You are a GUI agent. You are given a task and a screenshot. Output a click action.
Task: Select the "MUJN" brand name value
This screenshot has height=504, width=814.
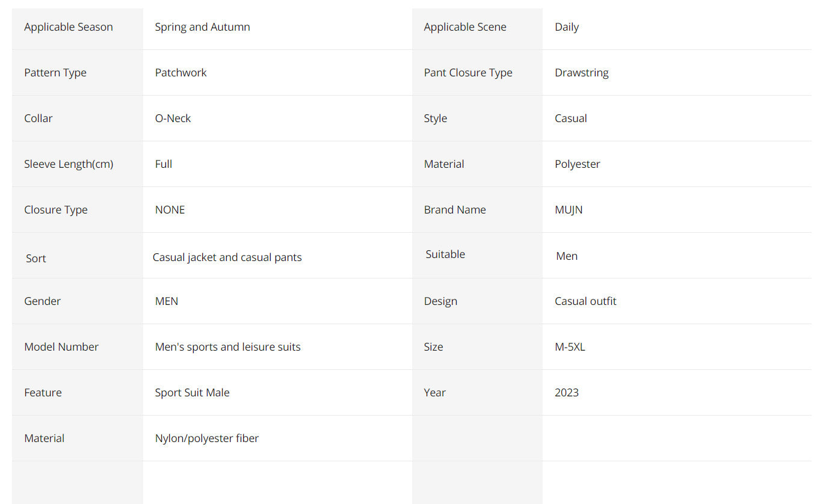pos(569,210)
